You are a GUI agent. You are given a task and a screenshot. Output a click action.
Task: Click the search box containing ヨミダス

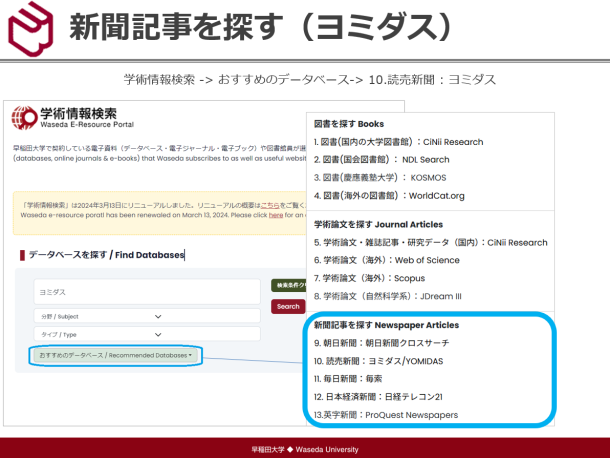(x=145, y=292)
